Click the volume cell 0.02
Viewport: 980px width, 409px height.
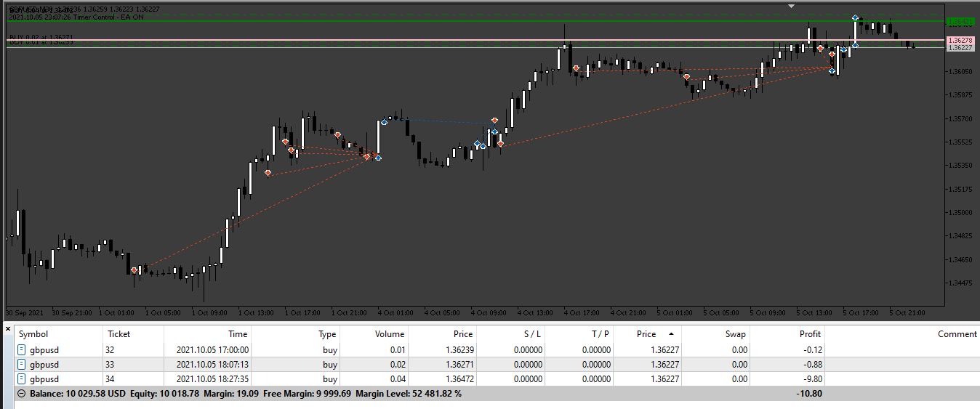click(x=396, y=364)
